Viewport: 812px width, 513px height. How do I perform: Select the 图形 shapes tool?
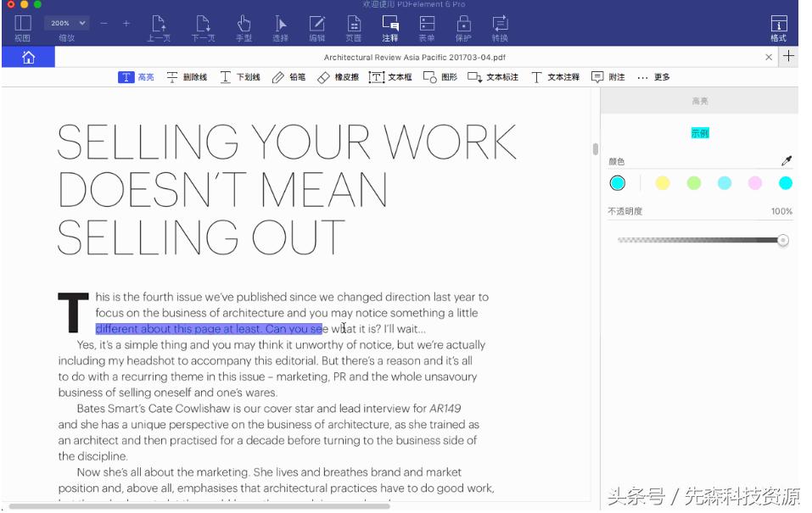(440, 77)
